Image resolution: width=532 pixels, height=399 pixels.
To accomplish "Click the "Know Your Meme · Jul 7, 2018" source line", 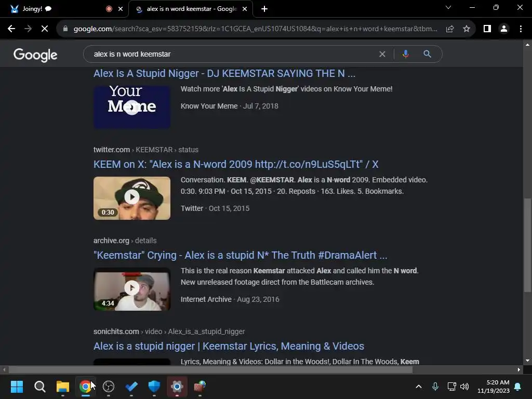I will tap(229, 106).
